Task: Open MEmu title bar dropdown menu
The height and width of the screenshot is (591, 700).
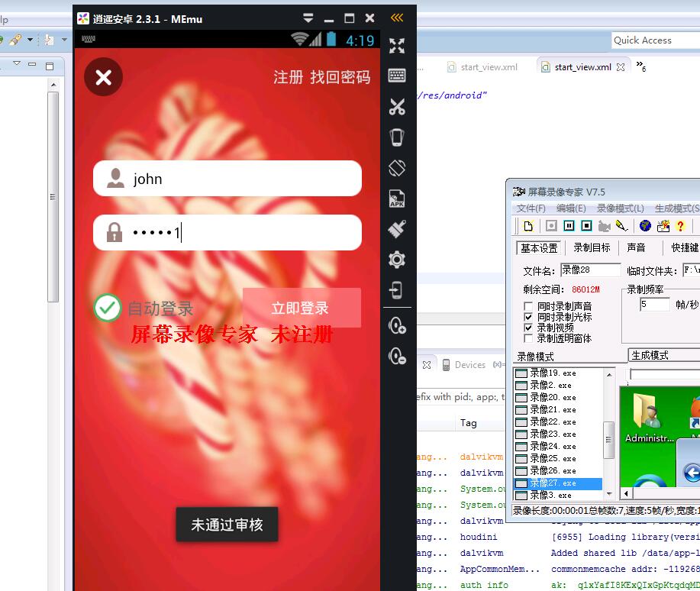Action: pyautogui.click(x=308, y=18)
